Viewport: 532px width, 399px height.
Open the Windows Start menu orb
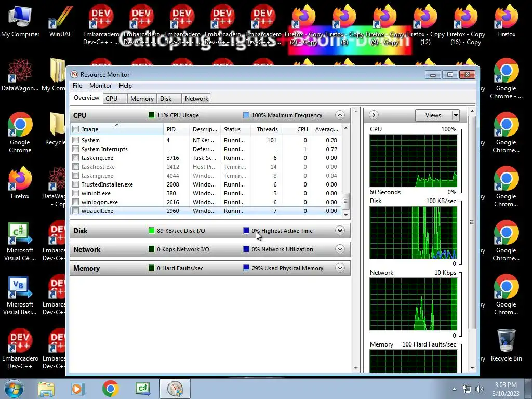(14, 389)
